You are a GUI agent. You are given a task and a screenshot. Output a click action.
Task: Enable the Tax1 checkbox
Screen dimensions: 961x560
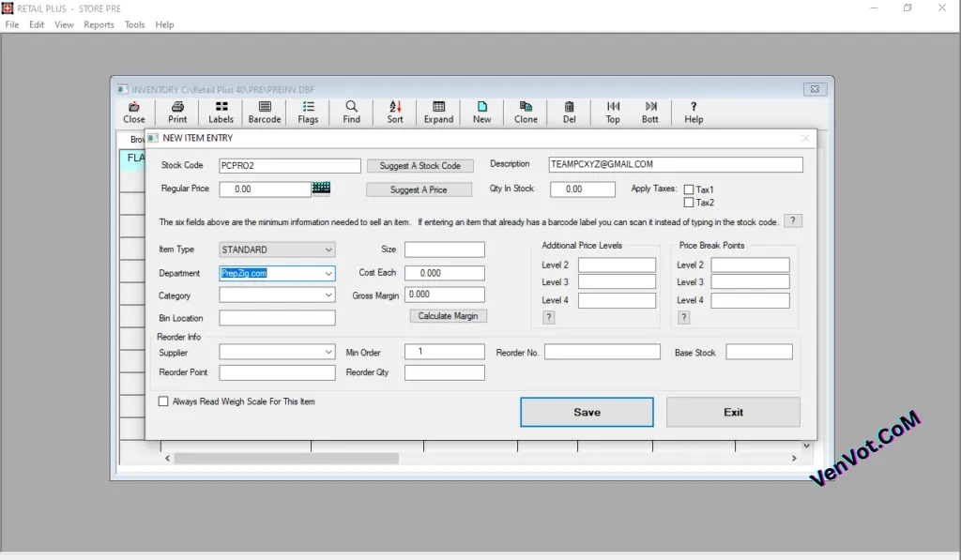(688, 189)
